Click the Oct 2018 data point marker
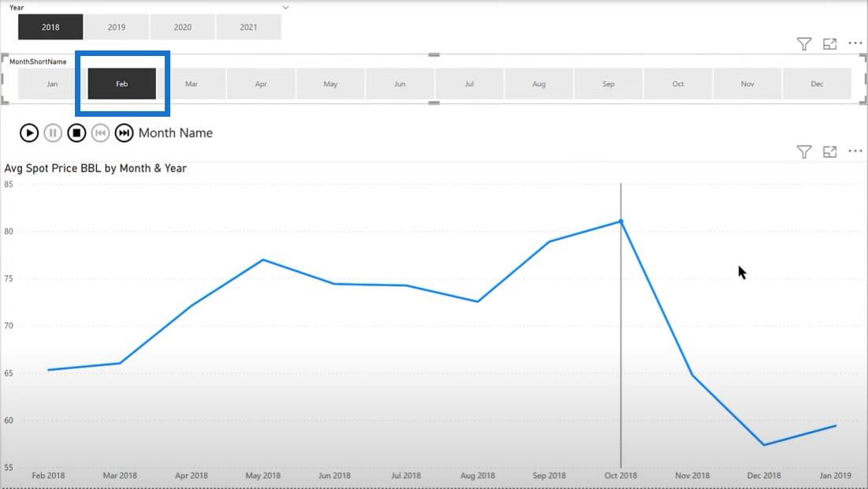The image size is (868, 489). point(620,222)
